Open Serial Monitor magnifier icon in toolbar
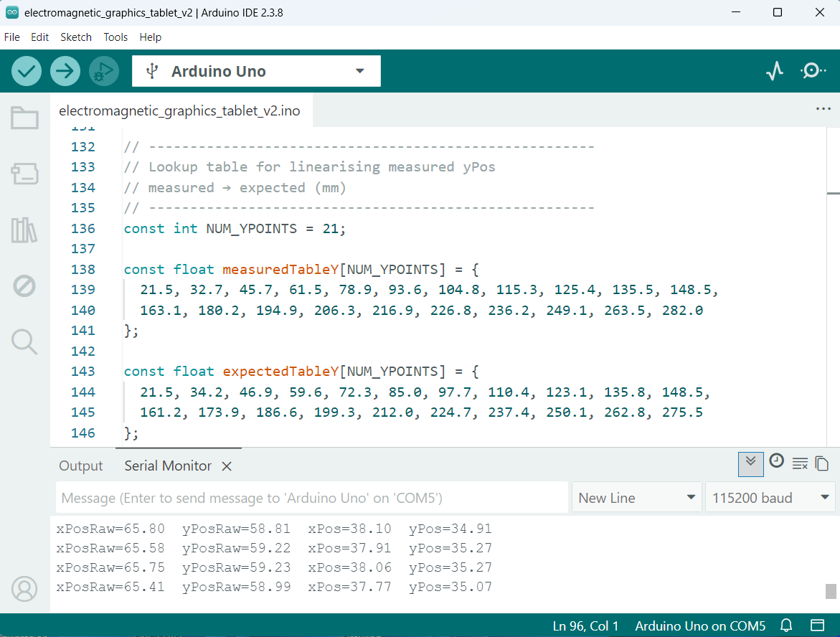The width and height of the screenshot is (840, 637). pyautogui.click(x=813, y=71)
